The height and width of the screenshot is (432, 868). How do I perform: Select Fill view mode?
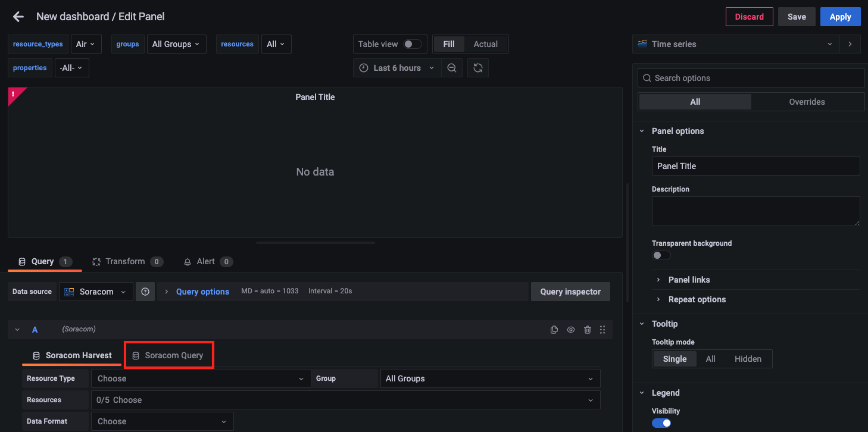[449, 44]
